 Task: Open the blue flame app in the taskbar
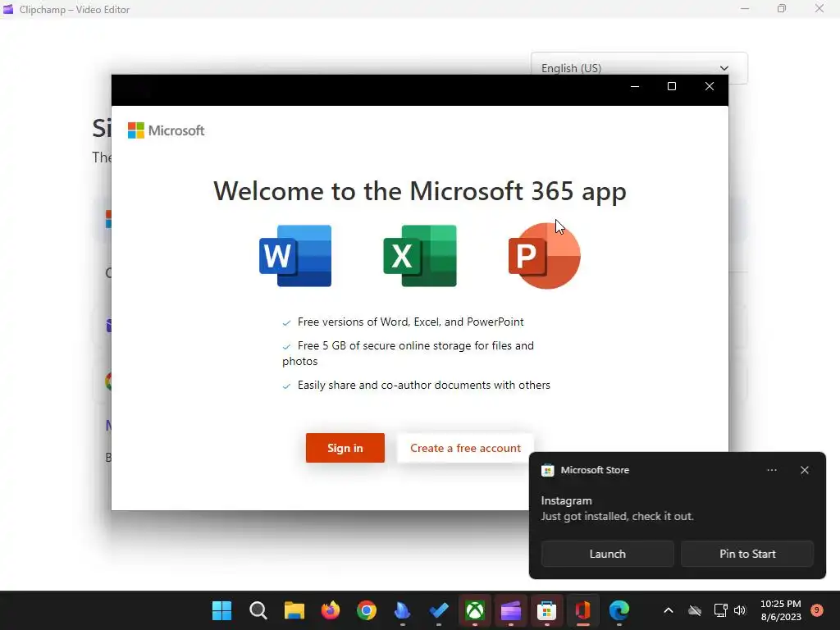click(402, 610)
